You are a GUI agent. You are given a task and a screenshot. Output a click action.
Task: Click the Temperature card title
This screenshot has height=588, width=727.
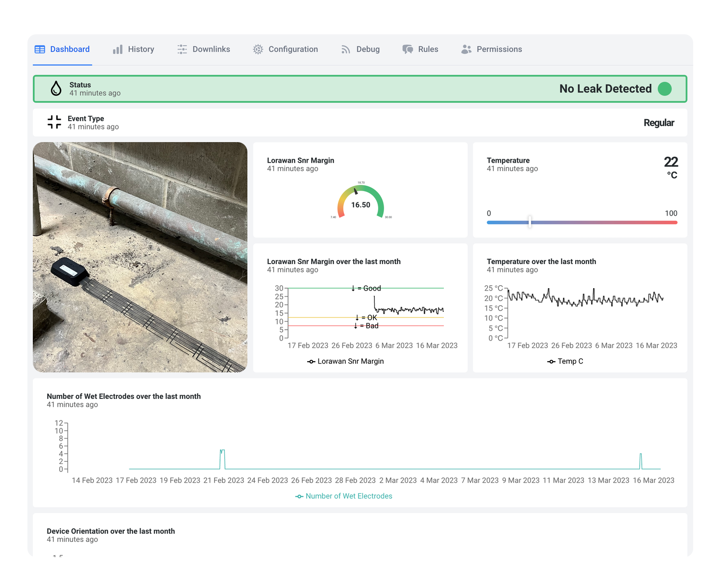click(x=508, y=160)
